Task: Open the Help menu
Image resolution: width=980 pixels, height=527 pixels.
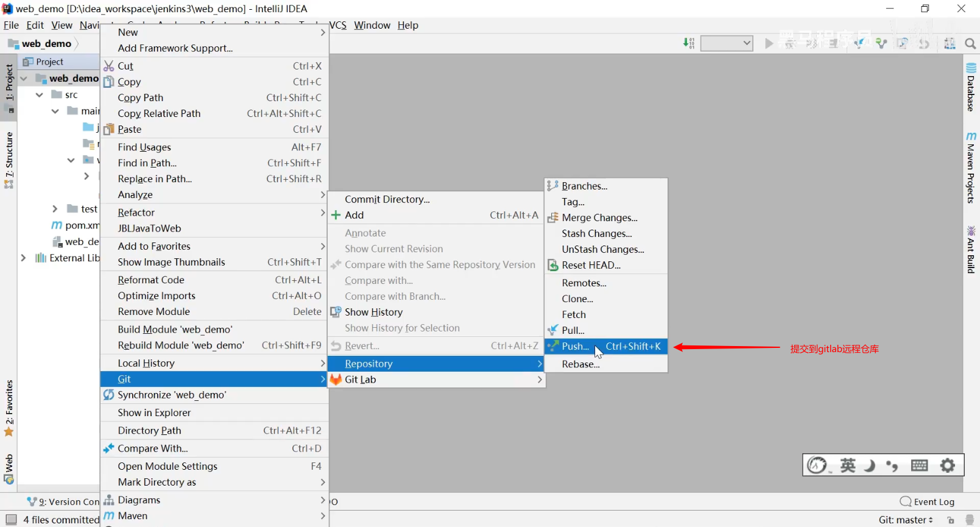Action: (x=407, y=25)
